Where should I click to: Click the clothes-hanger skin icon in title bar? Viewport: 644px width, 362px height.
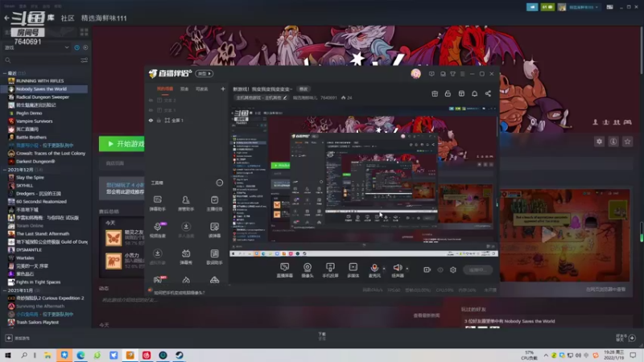coord(452,74)
